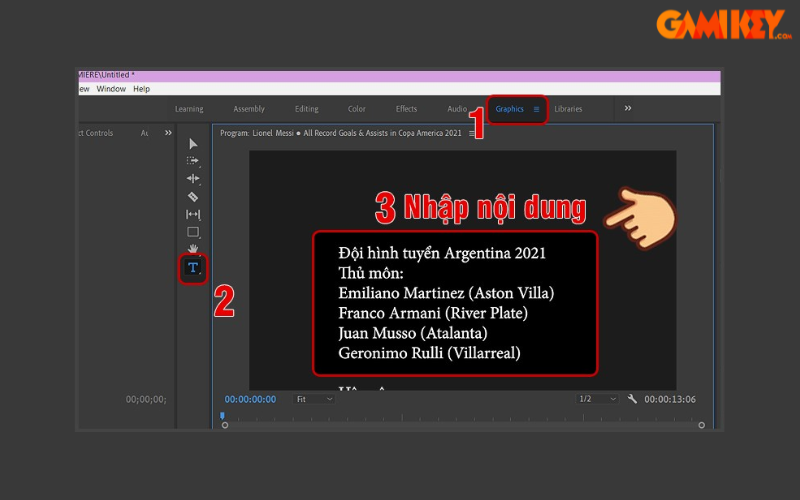Click the right zoom scroll bar handle
800x500 pixels.
[x=702, y=425]
